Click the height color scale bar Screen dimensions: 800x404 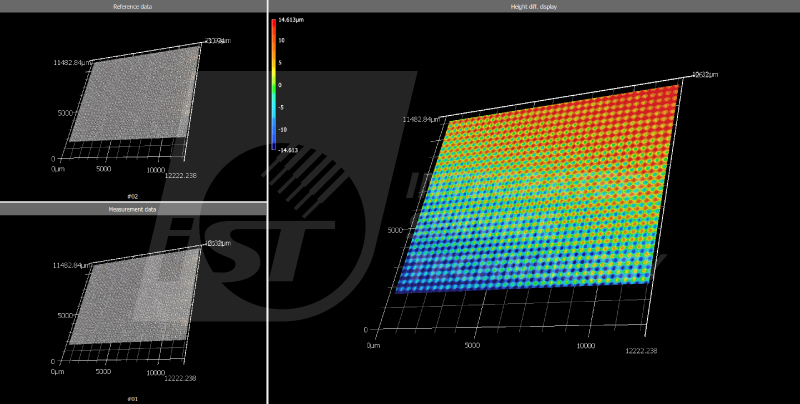pos(274,84)
